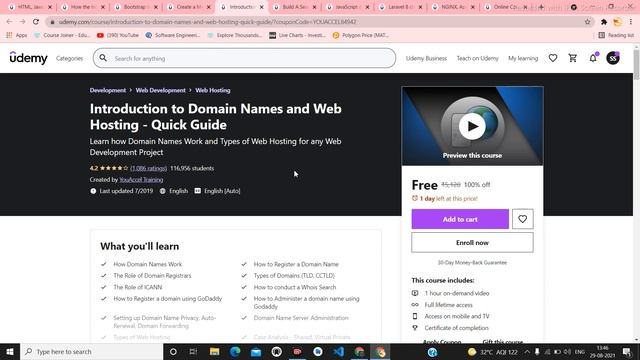The width and height of the screenshot is (640, 360).
Task: Open Windows Start menu
Action: pyautogui.click(x=10, y=351)
